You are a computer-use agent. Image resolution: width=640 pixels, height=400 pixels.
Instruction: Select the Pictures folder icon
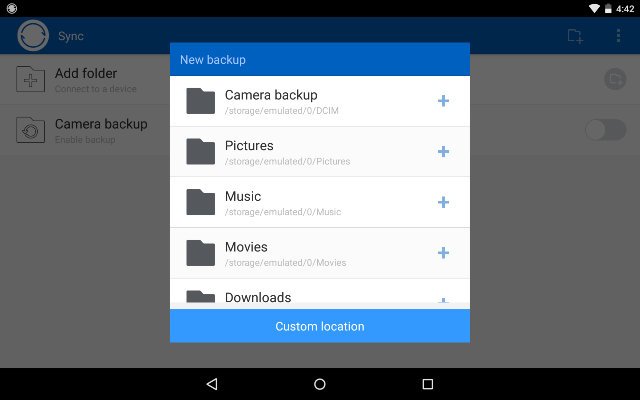click(x=200, y=151)
